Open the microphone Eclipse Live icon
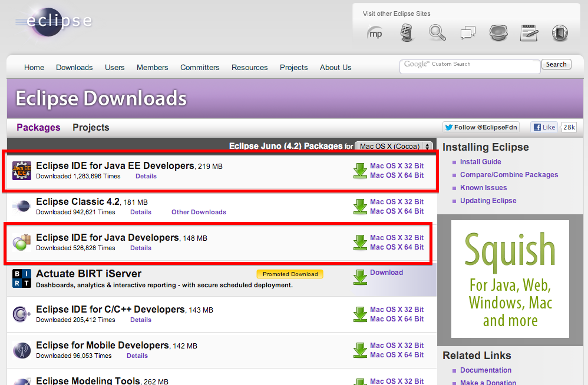The width and height of the screenshot is (588, 385). 407,32
